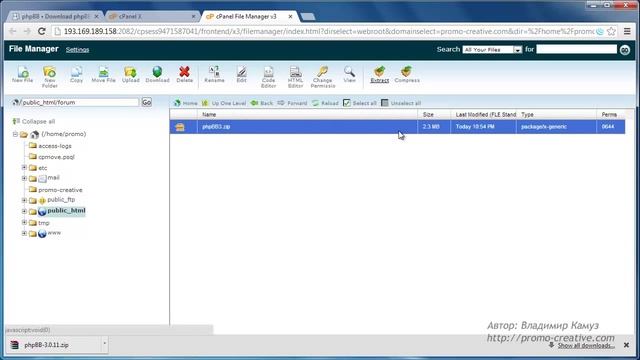The image size is (640, 360).
Task: Expand the mail folder node
Action: coord(24,178)
